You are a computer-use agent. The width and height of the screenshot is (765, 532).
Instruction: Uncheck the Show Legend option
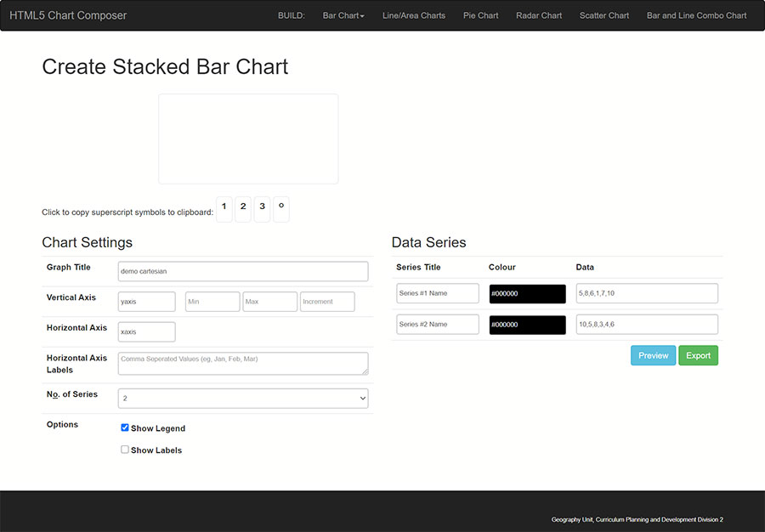pos(125,428)
